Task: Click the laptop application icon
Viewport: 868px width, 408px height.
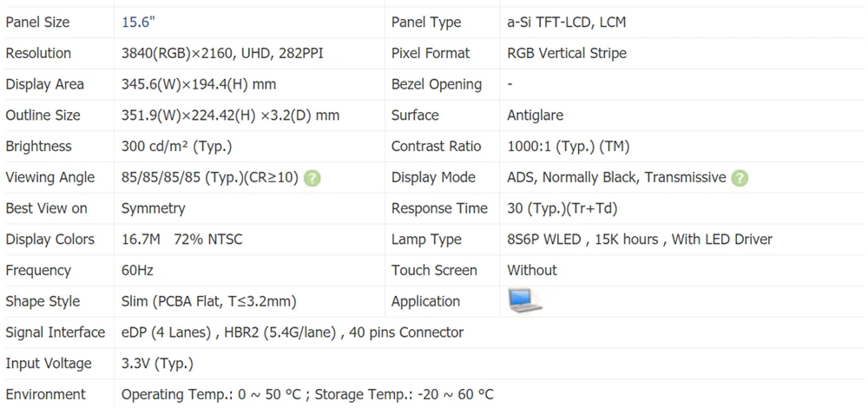Action: click(524, 300)
